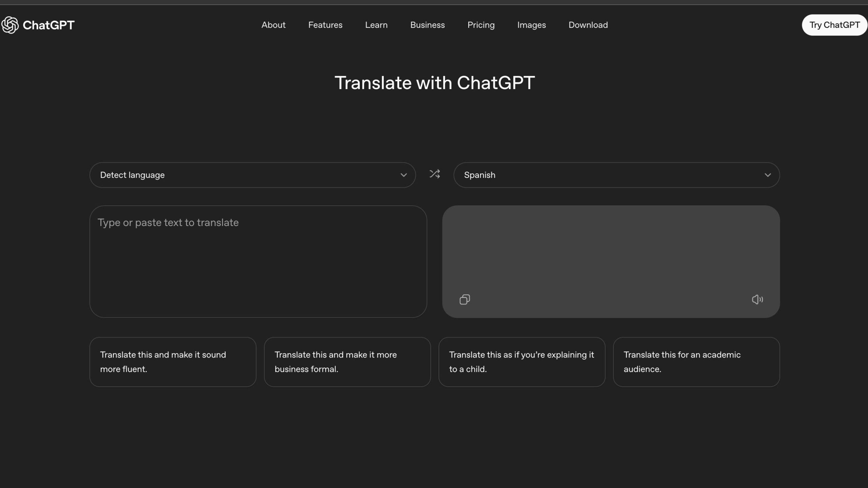Switch to the Images section
Screen dimensions: 868x488
pos(531,25)
